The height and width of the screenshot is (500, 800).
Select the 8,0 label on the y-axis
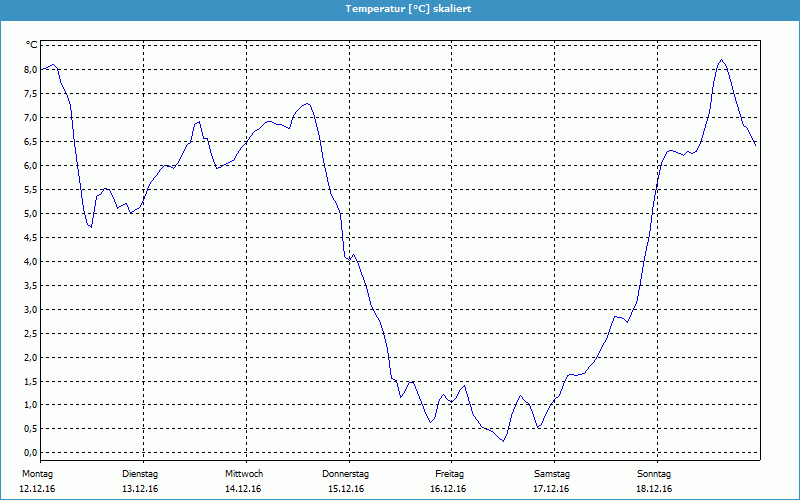pyautogui.click(x=30, y=70)
